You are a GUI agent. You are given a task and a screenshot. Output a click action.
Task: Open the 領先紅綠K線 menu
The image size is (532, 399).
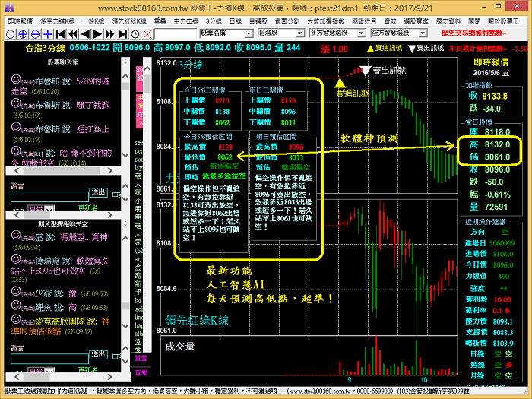(x=129, y=21)
